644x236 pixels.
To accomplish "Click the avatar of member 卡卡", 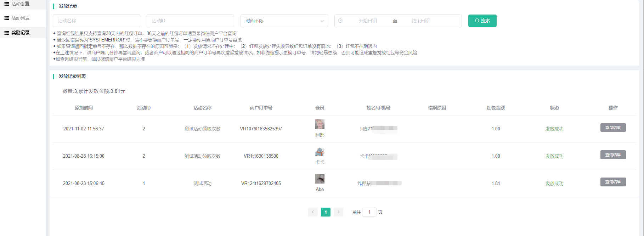I will click(x=320, y=152).
